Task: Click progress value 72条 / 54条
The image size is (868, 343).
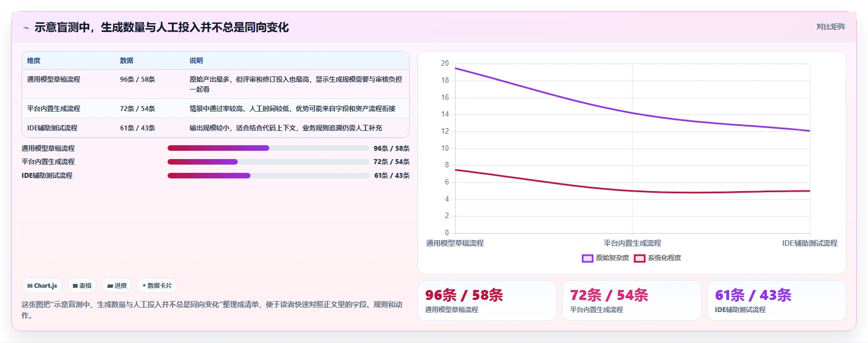Action: pos(391,162)
